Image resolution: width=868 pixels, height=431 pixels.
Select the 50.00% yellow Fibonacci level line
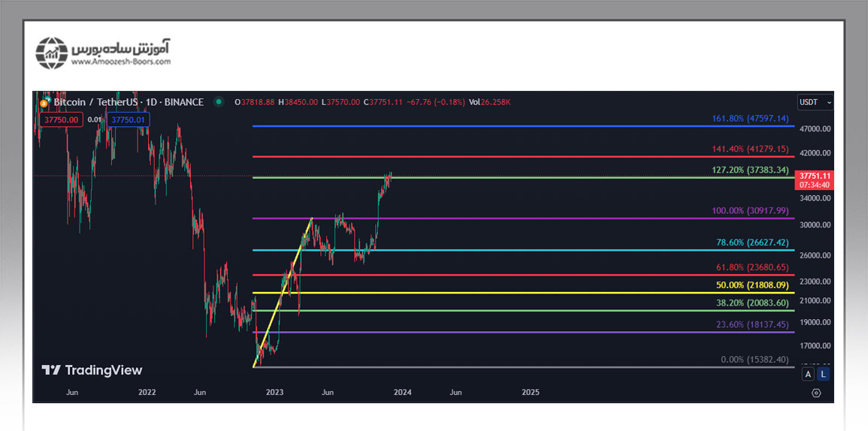(451, 293)
